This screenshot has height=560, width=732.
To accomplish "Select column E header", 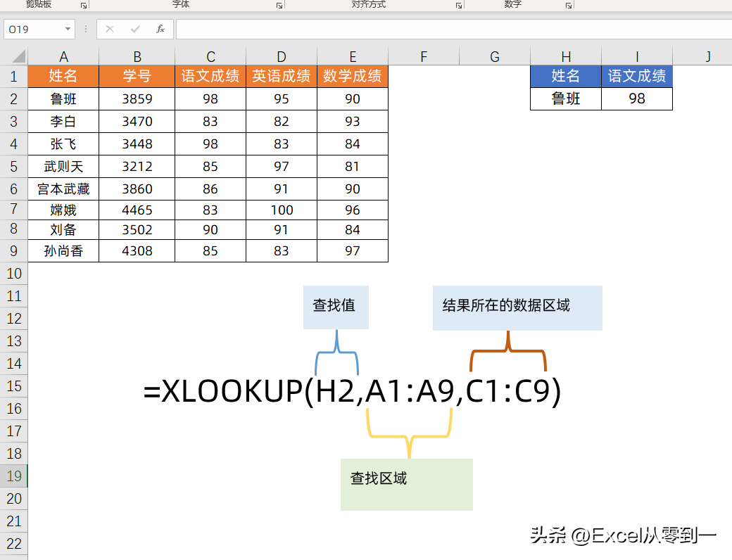I will tap(353, 56).
